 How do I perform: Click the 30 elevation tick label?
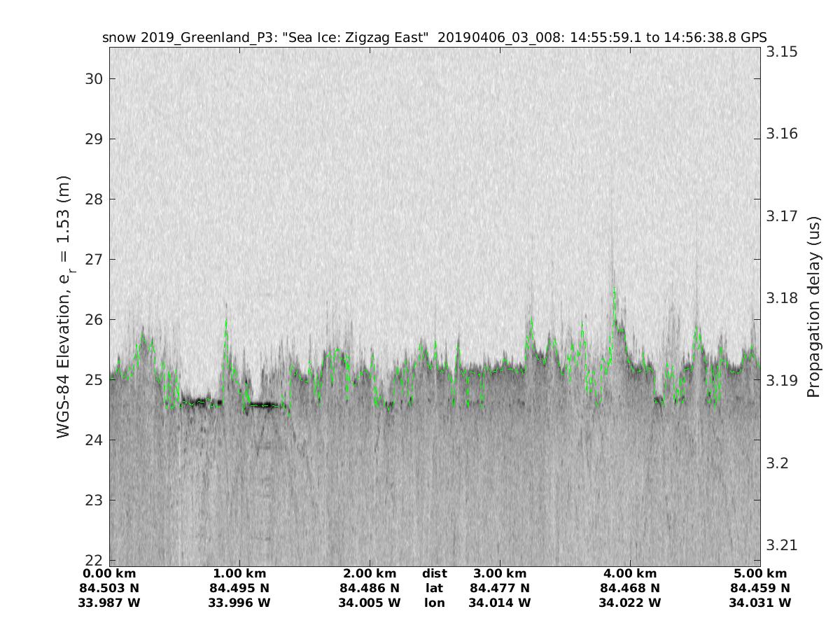point(94,78)
